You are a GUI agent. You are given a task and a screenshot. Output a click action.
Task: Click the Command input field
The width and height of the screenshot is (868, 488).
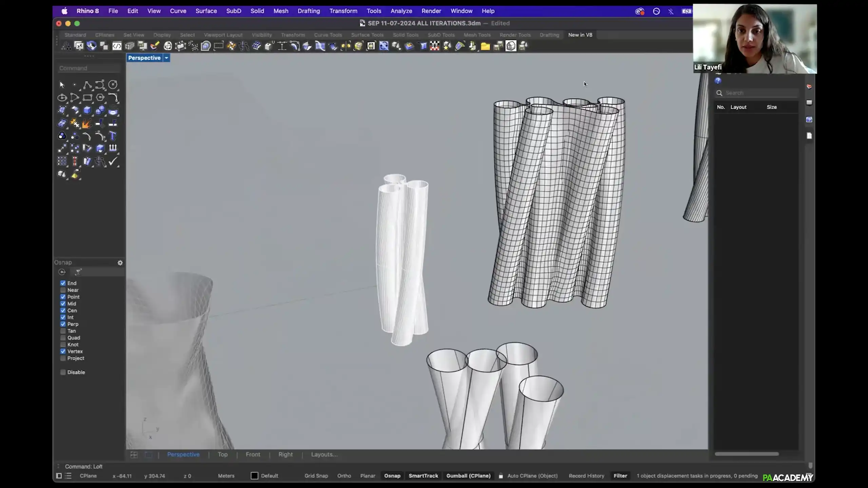[89, 68]
